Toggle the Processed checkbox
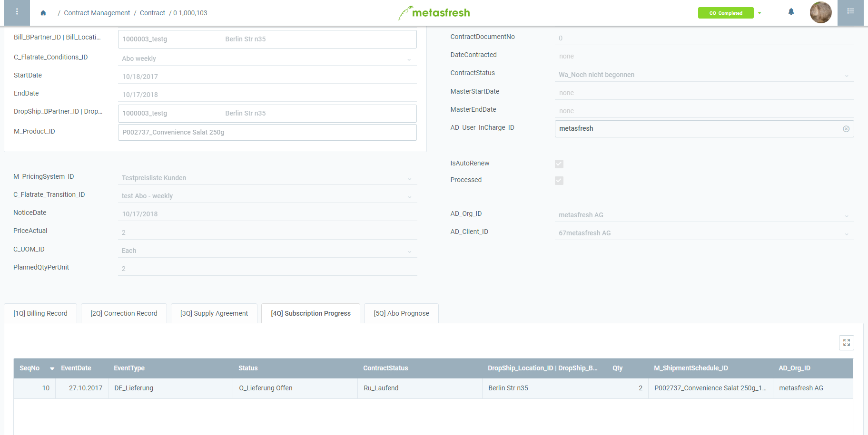This screenshot has width=868, height=435. pos(559,181)
